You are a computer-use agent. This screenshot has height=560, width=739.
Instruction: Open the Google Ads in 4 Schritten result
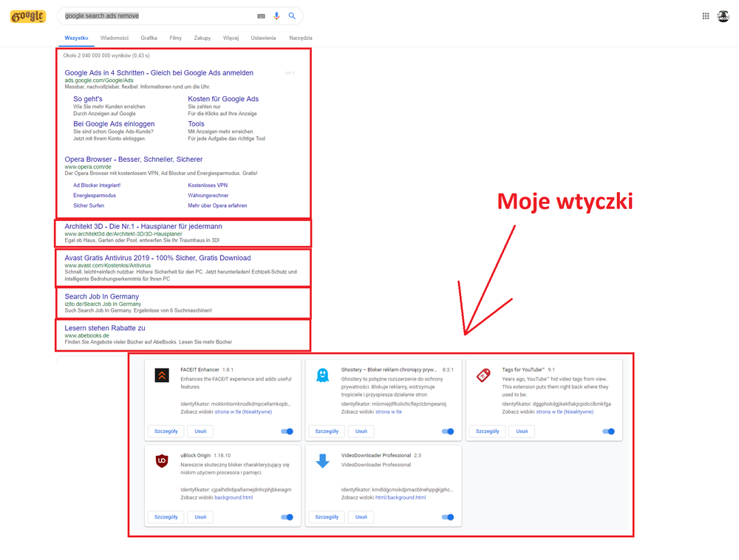point(159,73)
